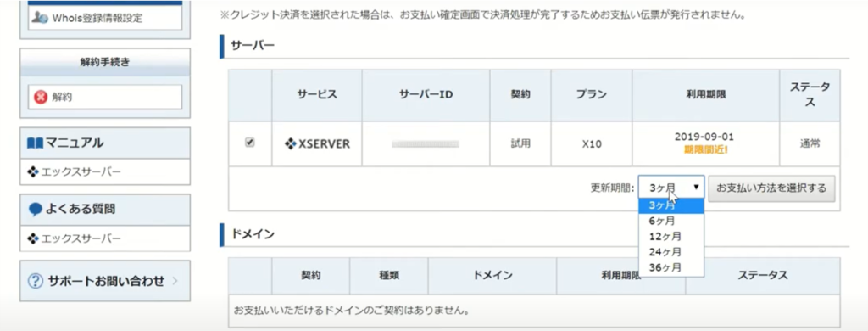The image size is (868, 331).
Task: Click the blurred server ID cell
Action: pyautogui.click(x=426, y=144)
